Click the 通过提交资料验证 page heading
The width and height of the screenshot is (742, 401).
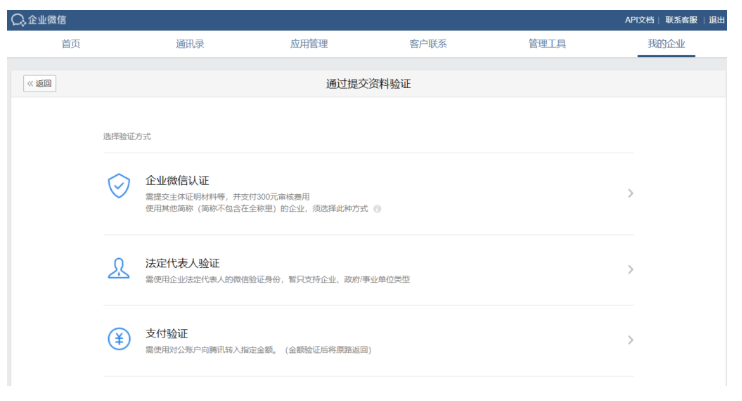(368, 84)
